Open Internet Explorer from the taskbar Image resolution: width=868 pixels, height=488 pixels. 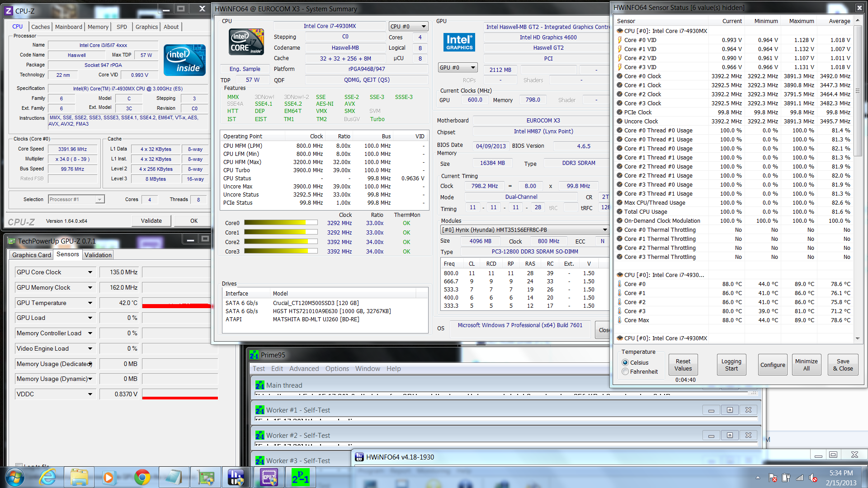click(x=47, y=477)
